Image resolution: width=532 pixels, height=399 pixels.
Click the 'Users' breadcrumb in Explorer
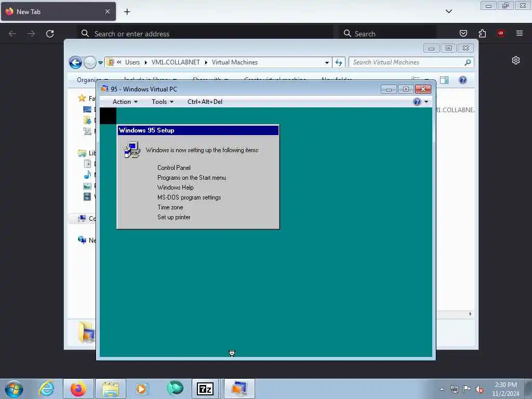click(x=132, y=62)
